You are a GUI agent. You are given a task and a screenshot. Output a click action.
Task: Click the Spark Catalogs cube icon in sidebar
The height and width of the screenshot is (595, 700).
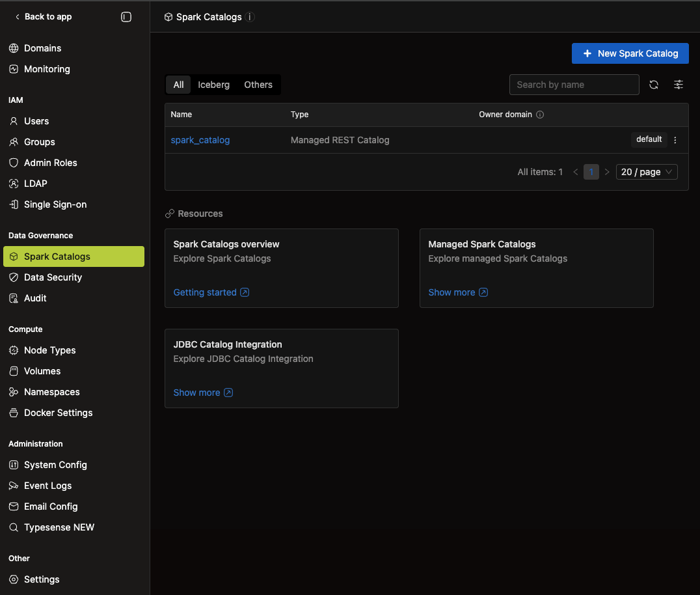[x=14, y=256]
